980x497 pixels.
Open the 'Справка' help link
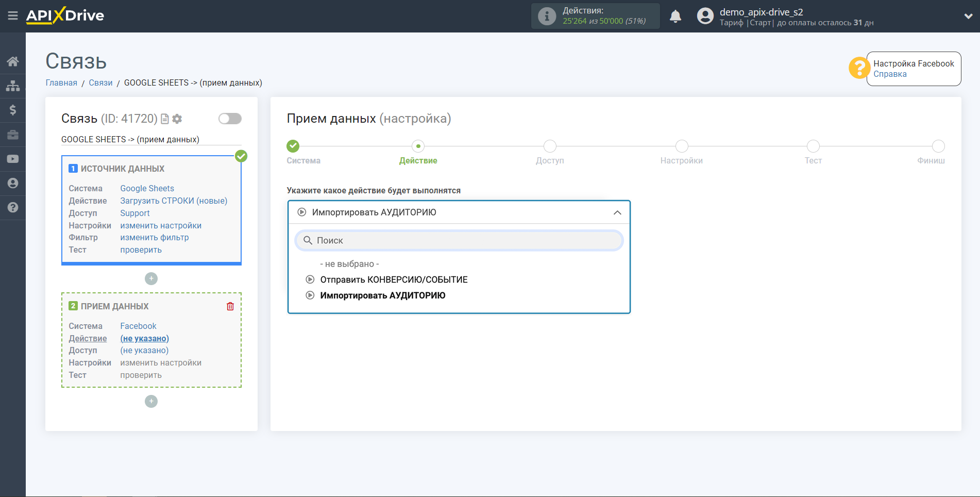890,74
